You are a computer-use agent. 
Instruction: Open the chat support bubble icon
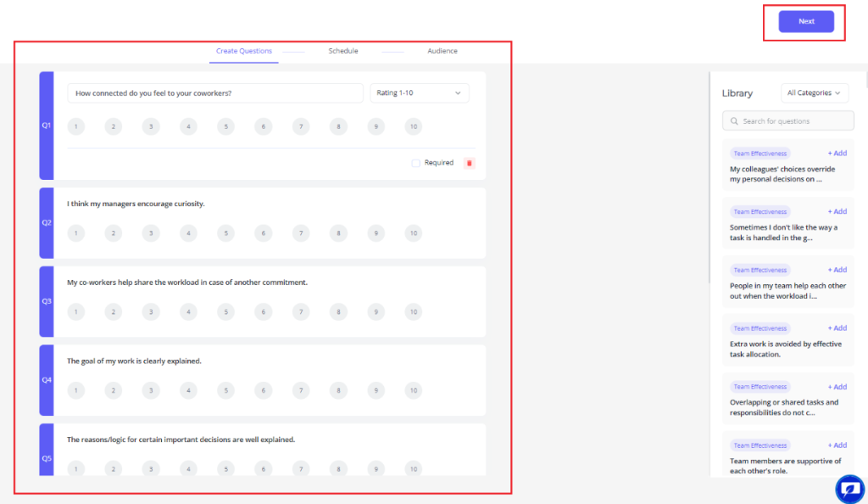849,489
